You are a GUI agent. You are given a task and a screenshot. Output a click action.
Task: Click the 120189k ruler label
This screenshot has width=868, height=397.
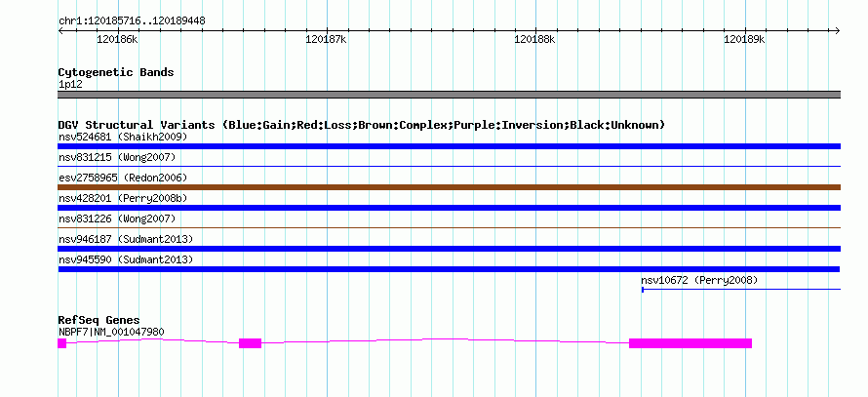click(x=744, y=40)
